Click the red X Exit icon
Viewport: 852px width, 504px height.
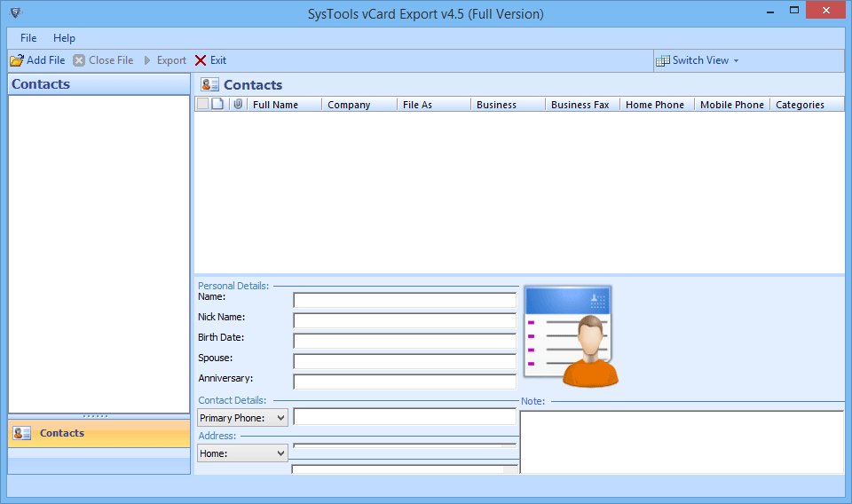point(201,60)
